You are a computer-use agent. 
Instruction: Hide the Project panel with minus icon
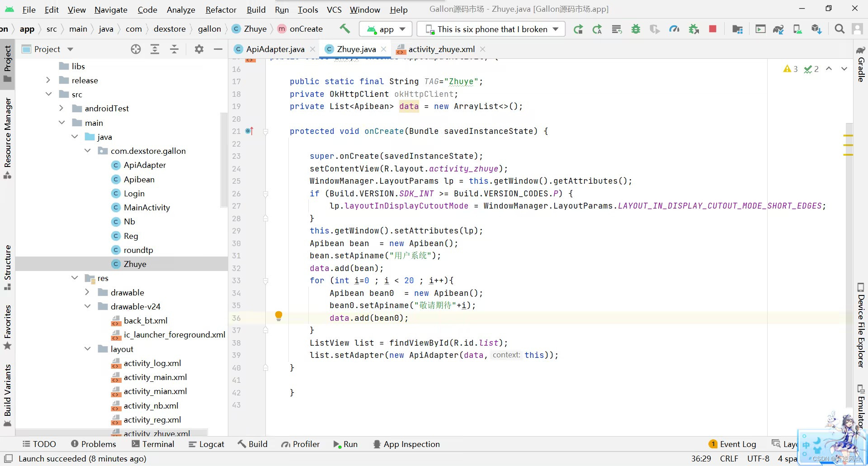tap(218, 49)
